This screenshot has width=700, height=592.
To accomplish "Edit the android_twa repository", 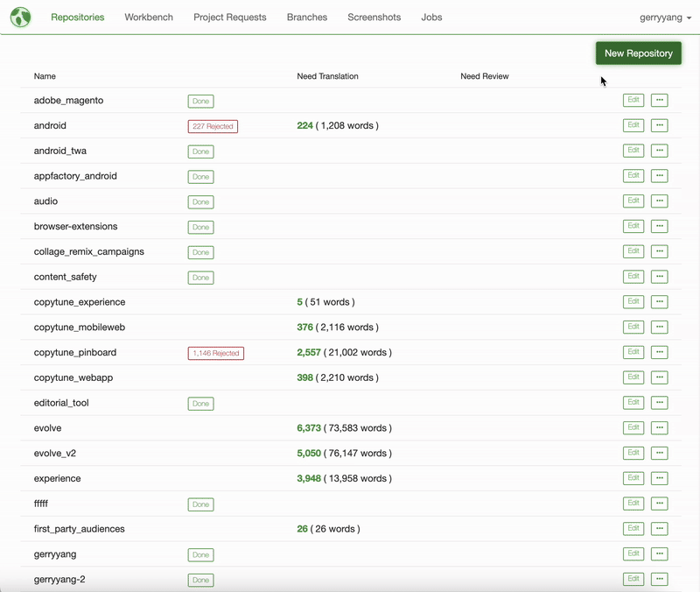I will (633, 151).
